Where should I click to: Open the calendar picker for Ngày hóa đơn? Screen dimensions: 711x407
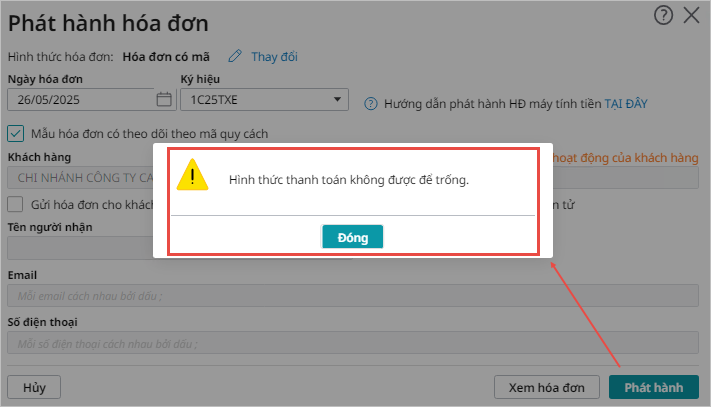[164, 99]
